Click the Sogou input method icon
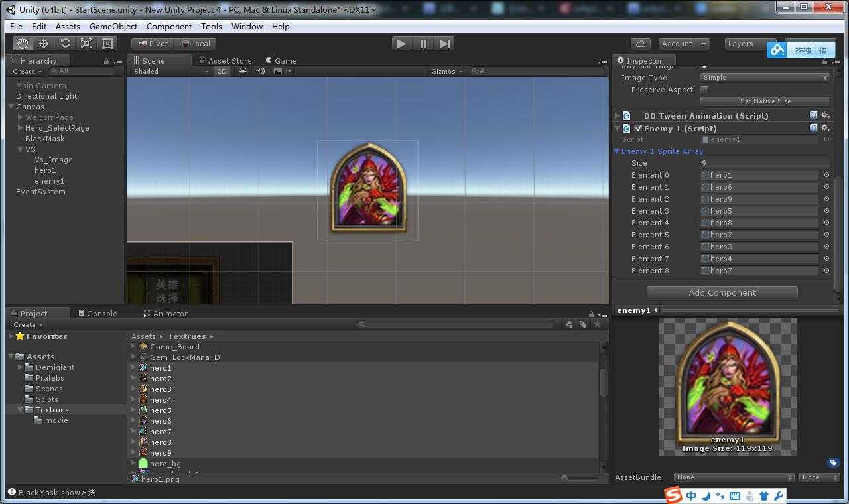 tap(673, 495)
